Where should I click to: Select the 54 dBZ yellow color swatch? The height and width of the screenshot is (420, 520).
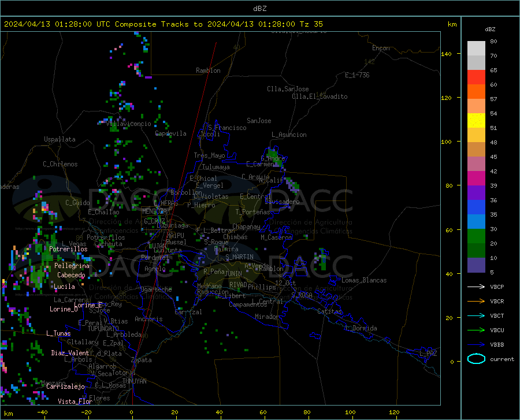[476, 120]
